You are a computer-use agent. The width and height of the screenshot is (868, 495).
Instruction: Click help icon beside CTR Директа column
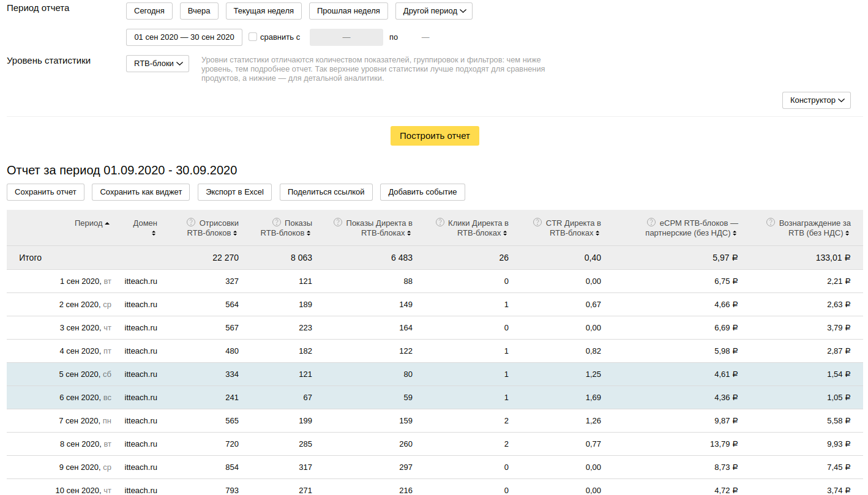[537, 223]
